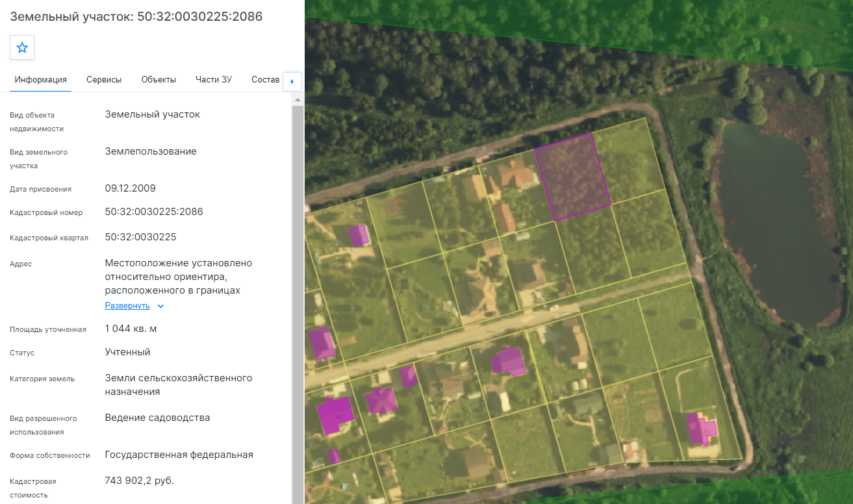Open the Состав tab
Image resolution: width=853 pixels, height=504 pixels.
pyautogui.click(x=265, y=80)
